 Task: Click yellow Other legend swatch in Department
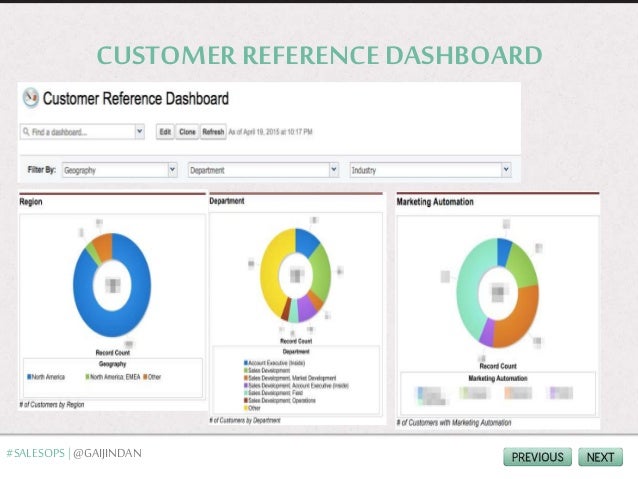tap(246, 408)
